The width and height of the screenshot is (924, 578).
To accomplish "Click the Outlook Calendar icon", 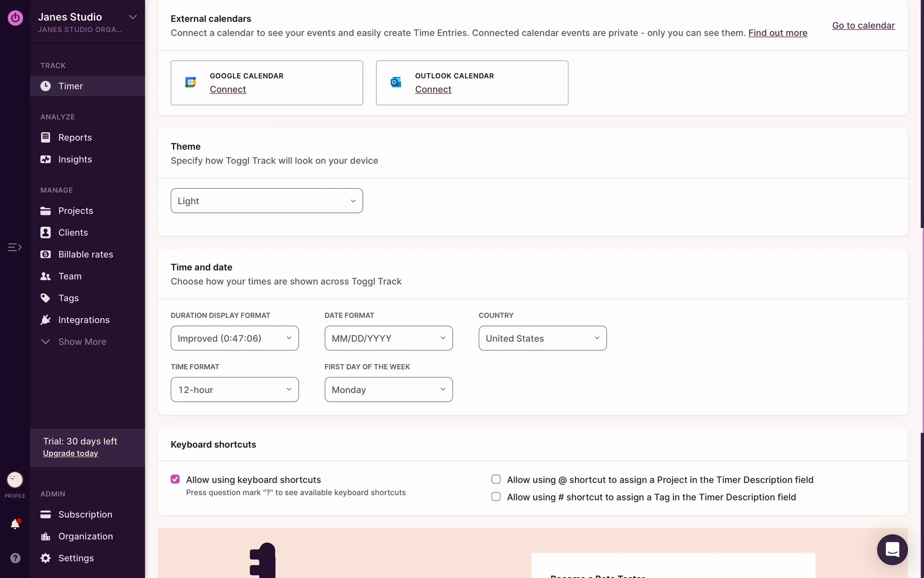I will [x=396, y=82].
